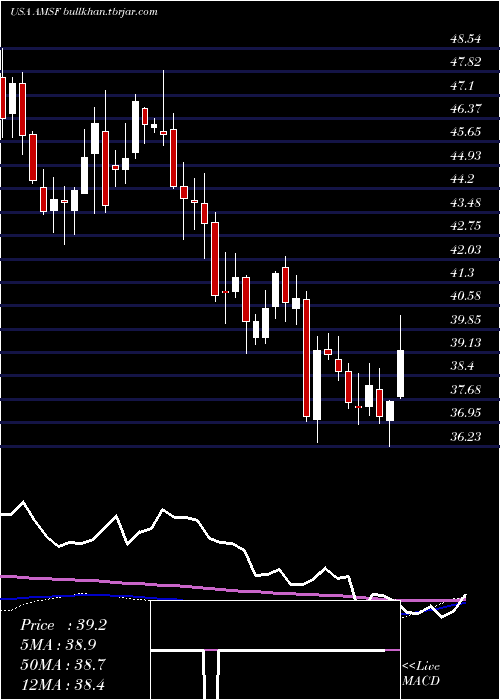Click the 39.13 price axis label
The width and height of the screenshot is (500, 700).
point(466,343)
